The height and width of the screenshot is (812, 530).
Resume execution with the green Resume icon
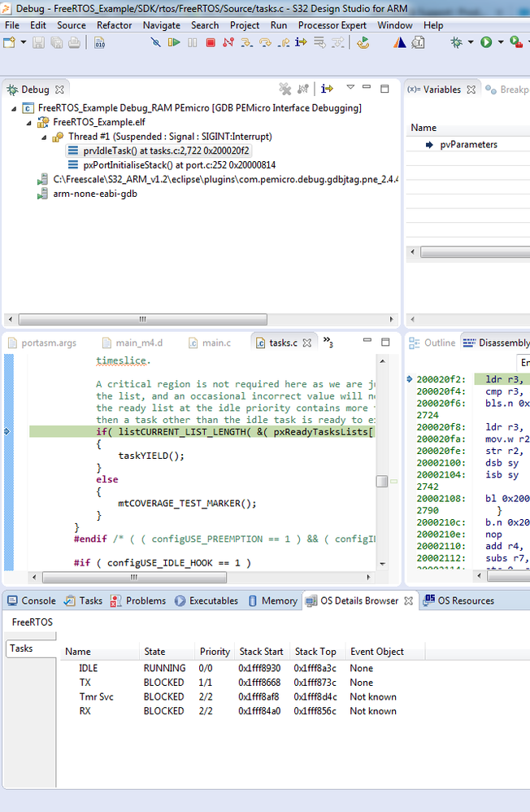pyautogui.click(x=174, y=42)
